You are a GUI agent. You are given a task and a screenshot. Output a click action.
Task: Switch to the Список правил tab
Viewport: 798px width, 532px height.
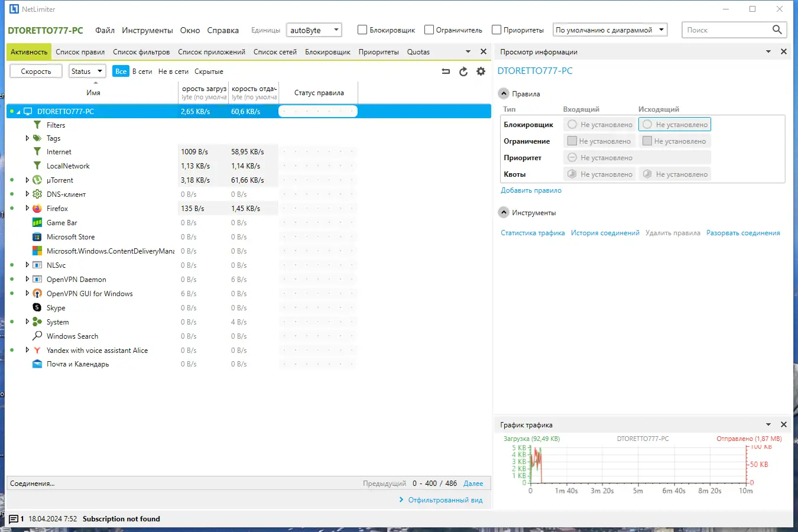[x=80, y=51]
